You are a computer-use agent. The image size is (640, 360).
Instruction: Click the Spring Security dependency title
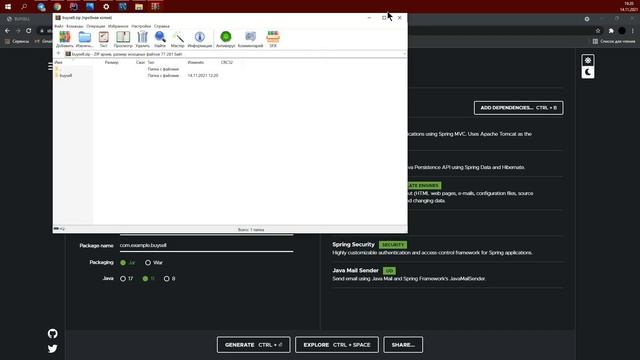(353, 244)
